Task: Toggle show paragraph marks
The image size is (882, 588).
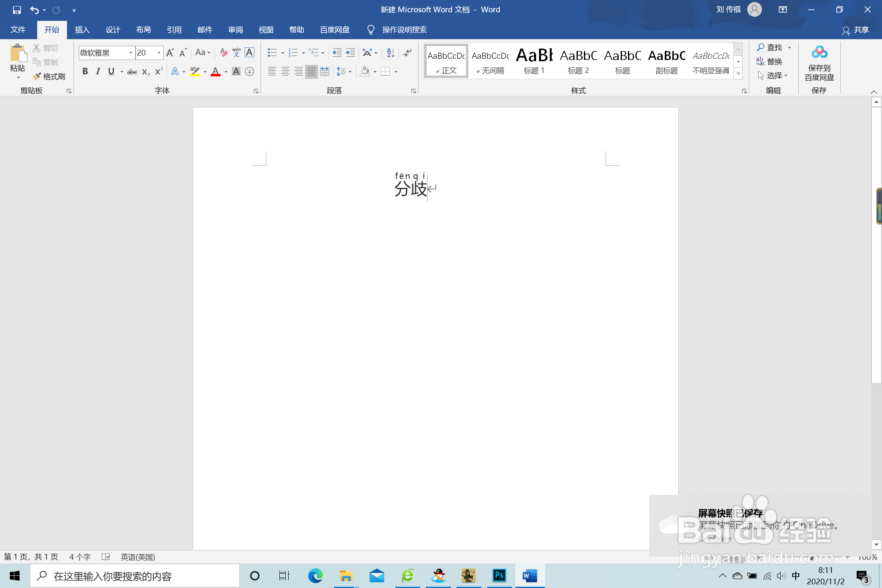Action: tap(407, 53)
